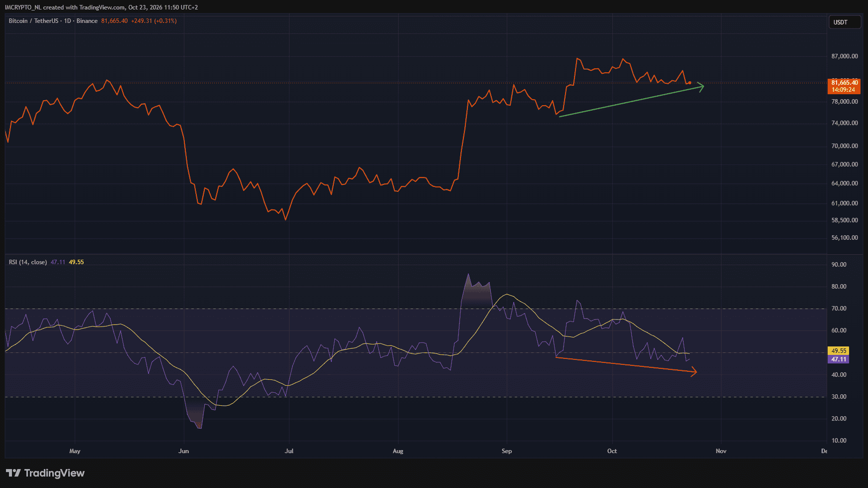Open the USDT currency selector

point(845,22)
